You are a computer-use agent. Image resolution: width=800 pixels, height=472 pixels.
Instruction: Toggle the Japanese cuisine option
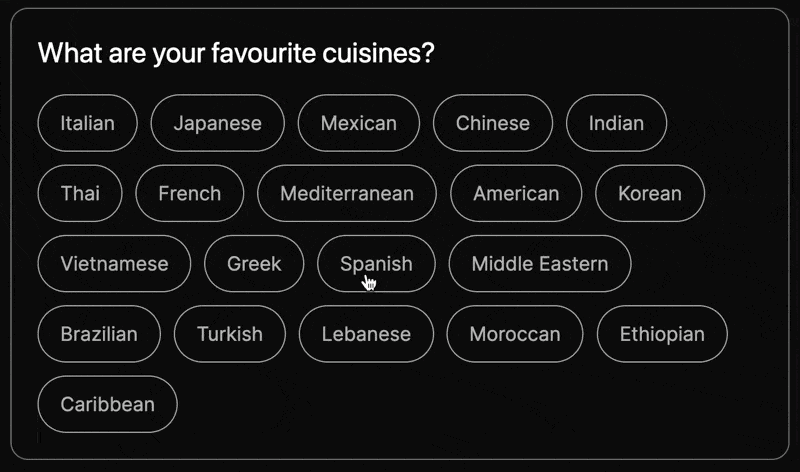217,123
